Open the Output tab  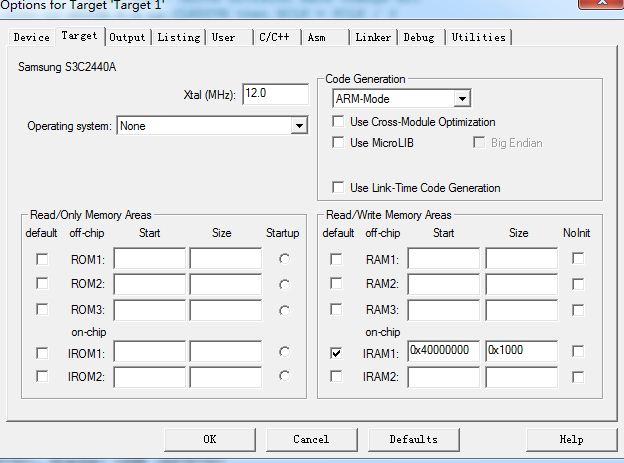point(127,37)
